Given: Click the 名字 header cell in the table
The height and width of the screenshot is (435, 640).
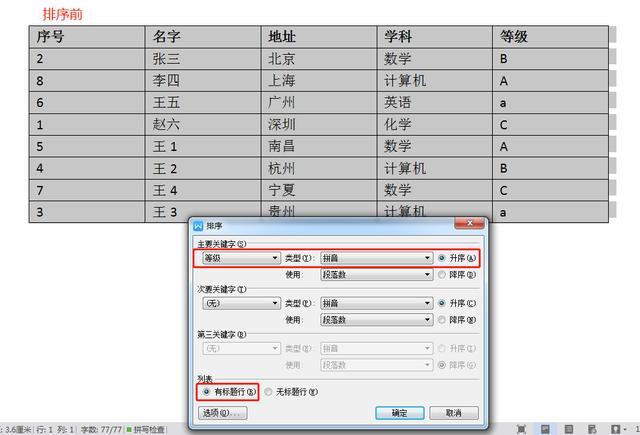Looking at the screenshot, I should tap(203, 37).
